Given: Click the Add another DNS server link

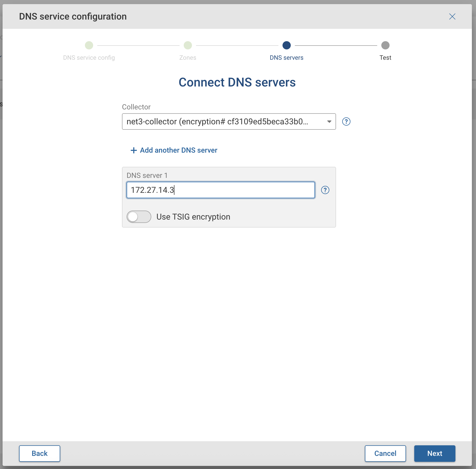Looking at the screenshot, I should (x=178, y=150).
